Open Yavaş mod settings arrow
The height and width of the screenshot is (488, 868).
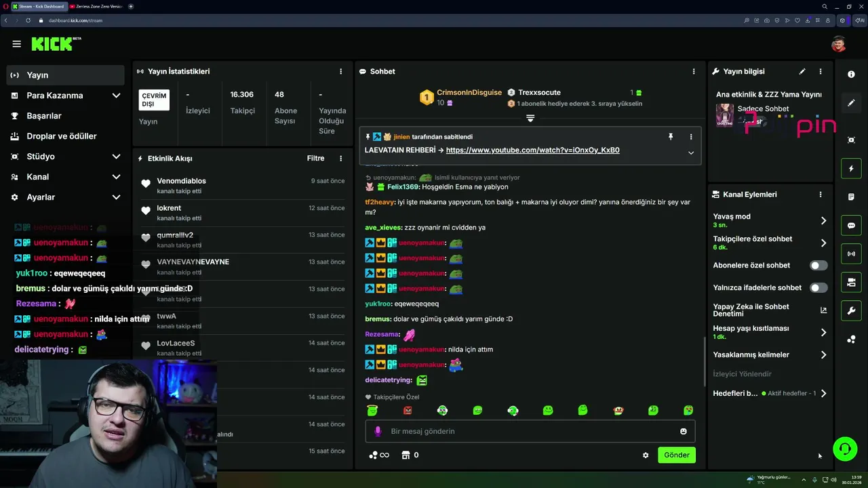click(823, 221)
